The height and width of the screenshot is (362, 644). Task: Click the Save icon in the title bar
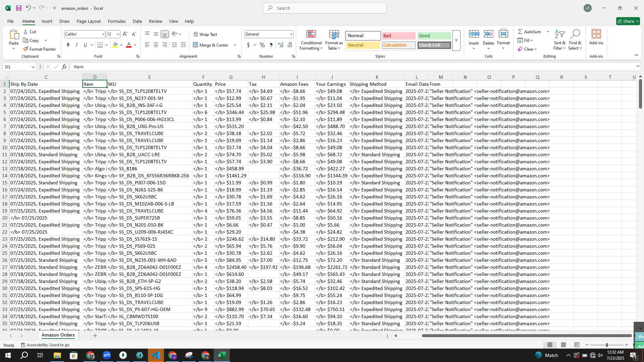click(x=19, y=8)
